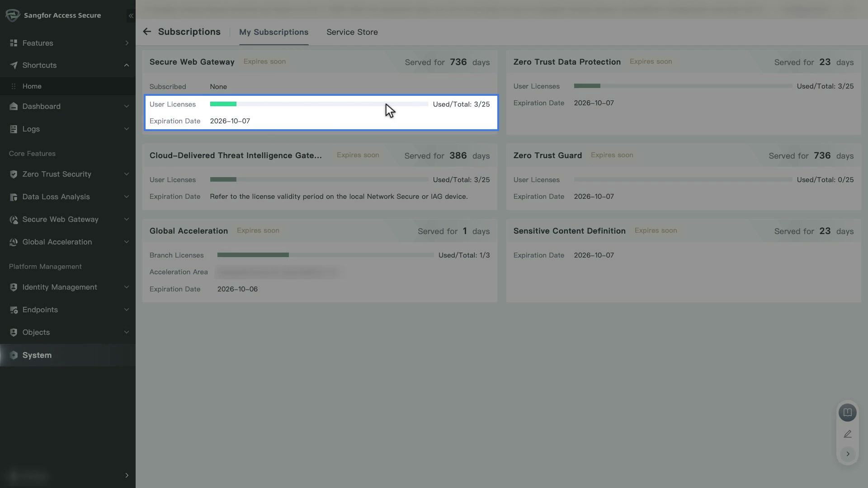Screen dimensions: 868x488
Task: Click the Features grid icon
Action: click(14, 43)
